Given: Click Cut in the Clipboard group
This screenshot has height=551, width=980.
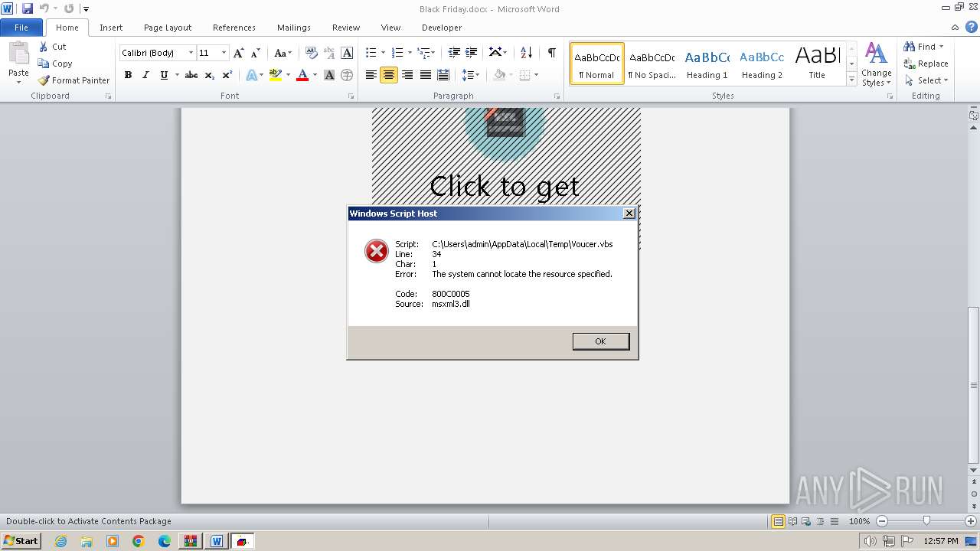Looking at the screenshot, I should click(53, 47).
